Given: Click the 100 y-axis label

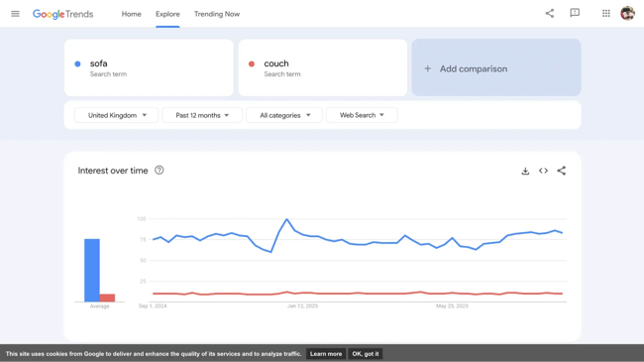Looking at the screenshot, I should (x=142, y=219).
